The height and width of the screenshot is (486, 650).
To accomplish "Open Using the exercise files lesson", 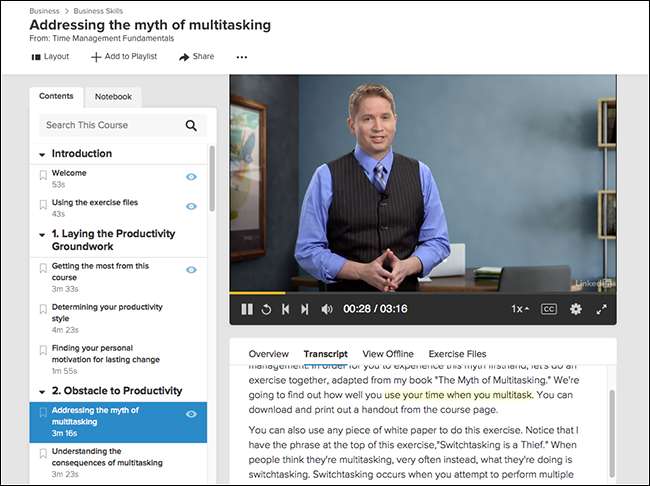I will (x=95, y=202).
